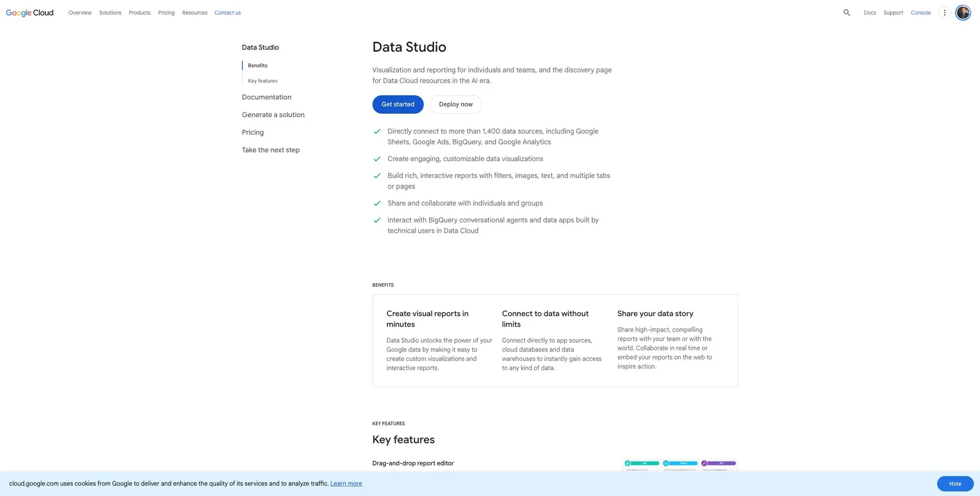980x496 pixels.
Task: Click the checkmark beside 'Share and collaborate with individuals'
Action: 377,203
